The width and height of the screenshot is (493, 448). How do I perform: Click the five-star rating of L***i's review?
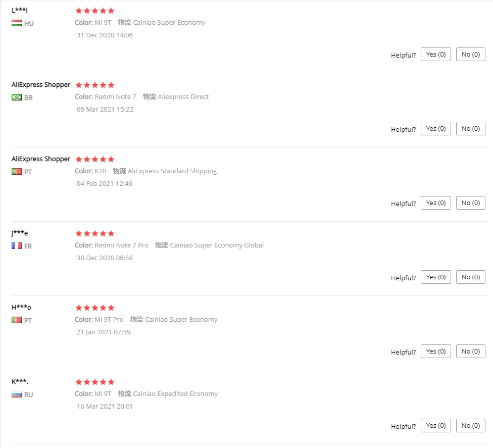coord(95,11)
